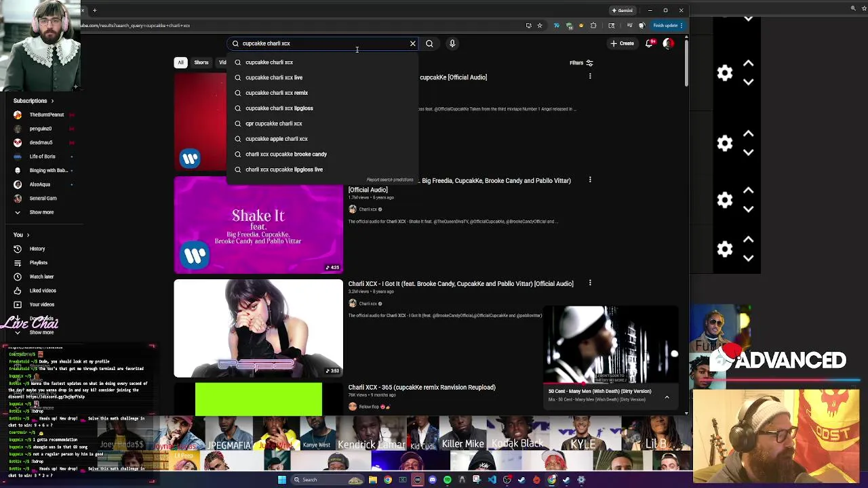Start voice search with the microphone icon

pos(452,43)
